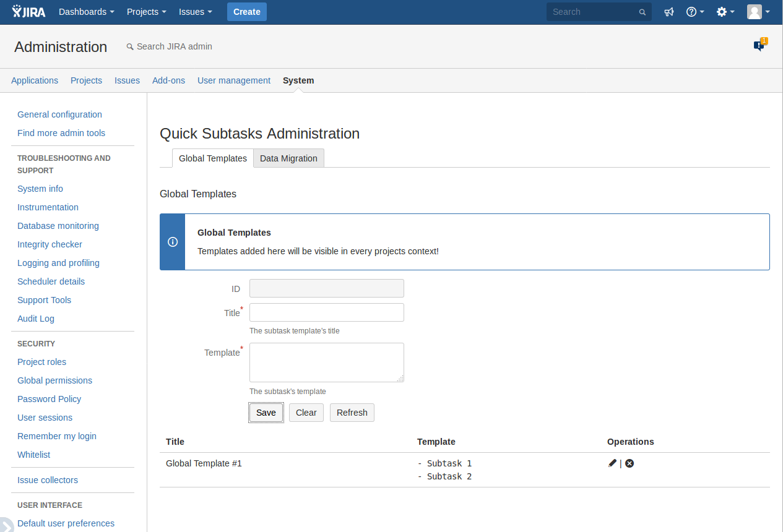Click the Save button
Image resolution: width=783 pixels, height=532 pixels.
266,413
